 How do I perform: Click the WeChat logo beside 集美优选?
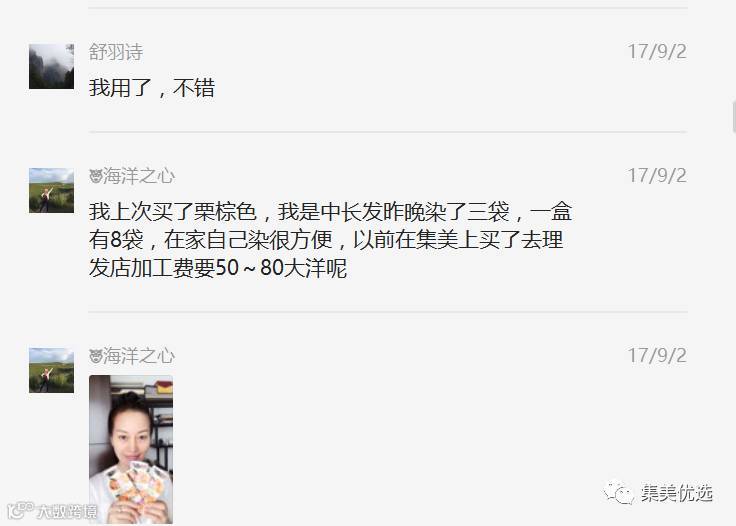click(619, 493)
